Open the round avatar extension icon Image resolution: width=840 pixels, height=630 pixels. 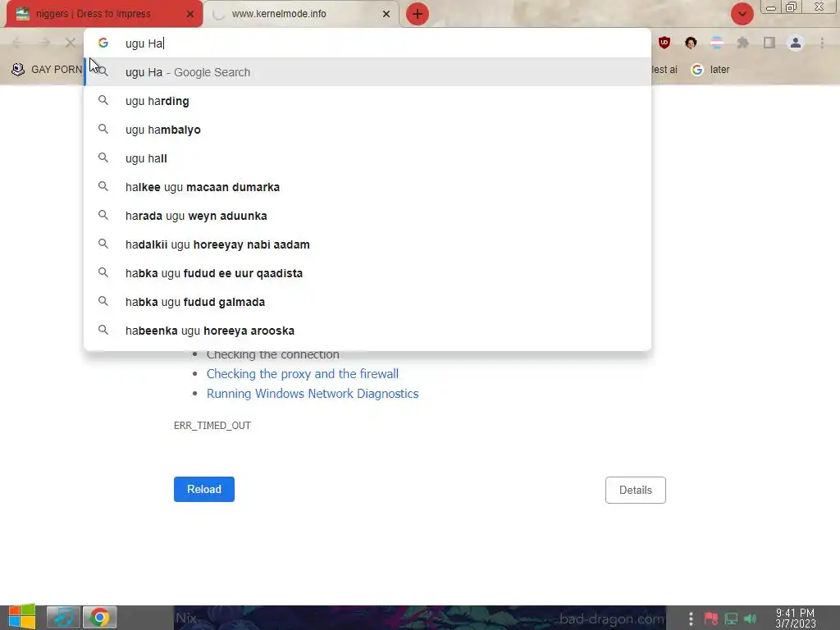coord(691,43)
